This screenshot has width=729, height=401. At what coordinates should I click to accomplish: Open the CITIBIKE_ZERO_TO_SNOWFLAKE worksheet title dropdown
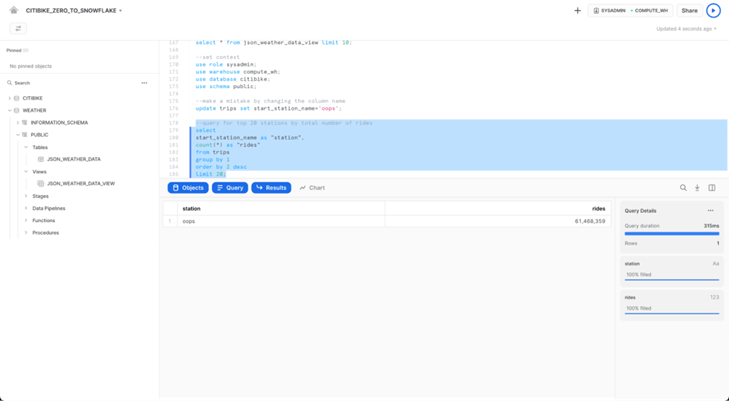coord(74,11)
